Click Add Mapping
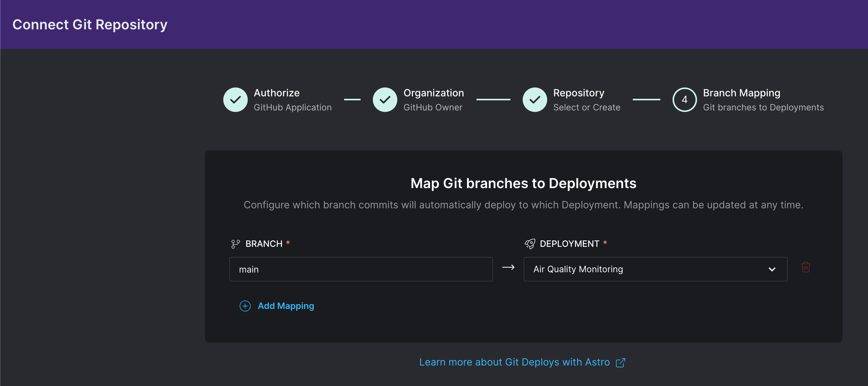Viewport: 868px width, 386px height. 286,306
